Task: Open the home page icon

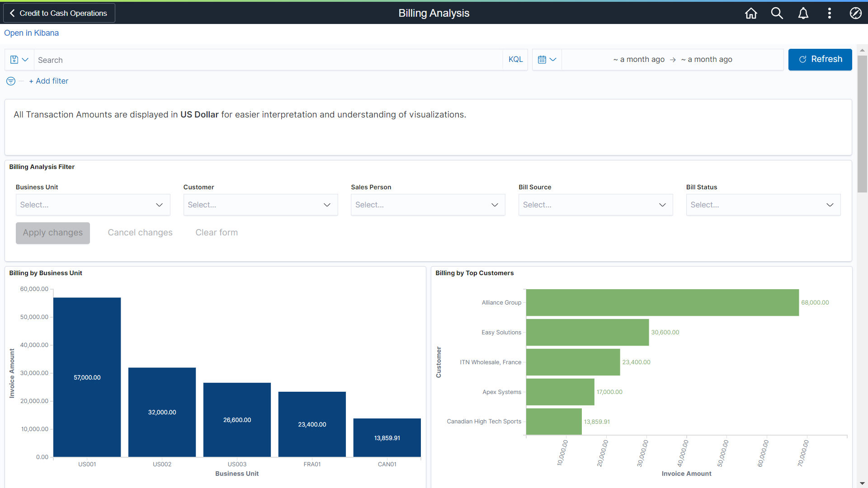Action: coord(750,13)
